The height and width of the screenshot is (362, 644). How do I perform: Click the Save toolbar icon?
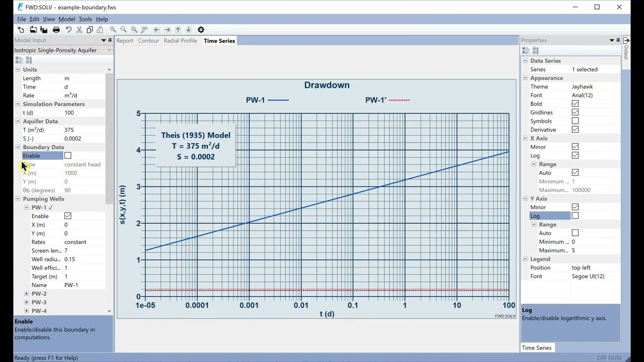point(44,30)
